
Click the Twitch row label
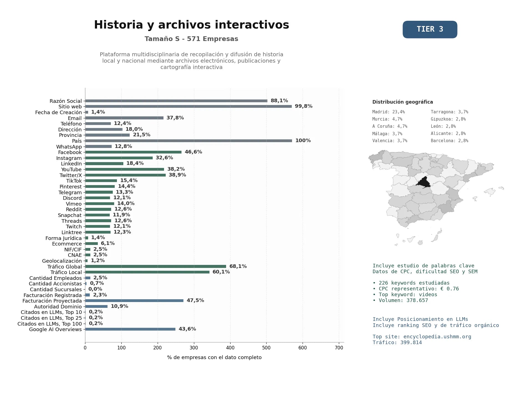74,227
